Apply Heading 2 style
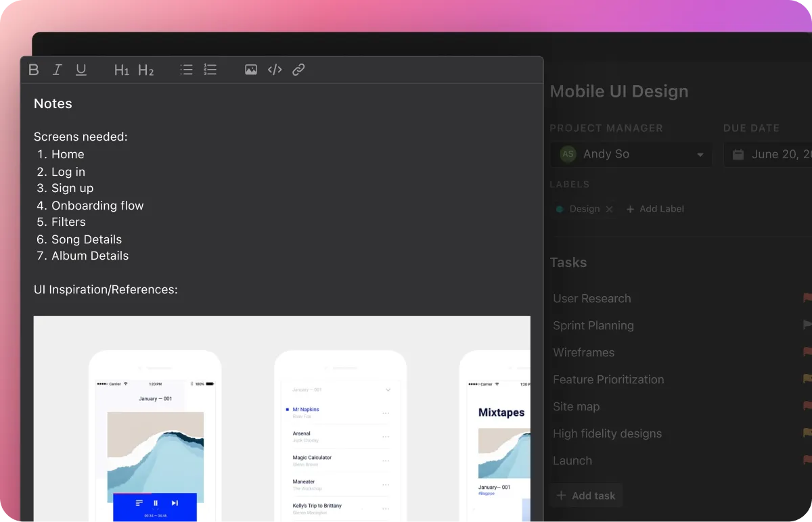 coord(145,70)
